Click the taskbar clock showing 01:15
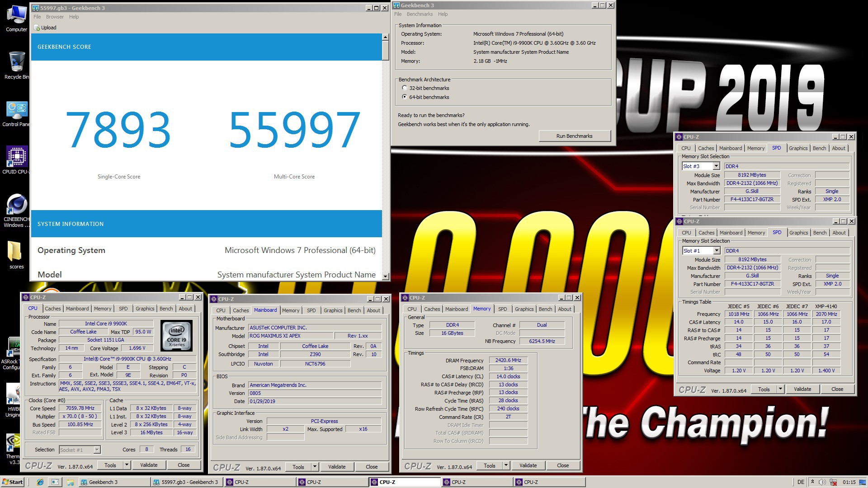 (849, 482)
